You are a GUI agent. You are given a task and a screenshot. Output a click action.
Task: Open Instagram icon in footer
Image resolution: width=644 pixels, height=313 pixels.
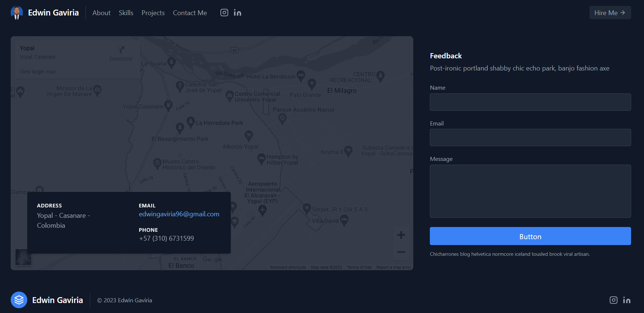coord(613,300)
